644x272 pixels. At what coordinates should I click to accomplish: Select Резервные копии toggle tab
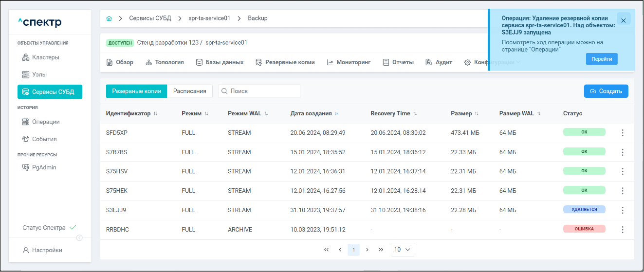click(x=136, y=91)
